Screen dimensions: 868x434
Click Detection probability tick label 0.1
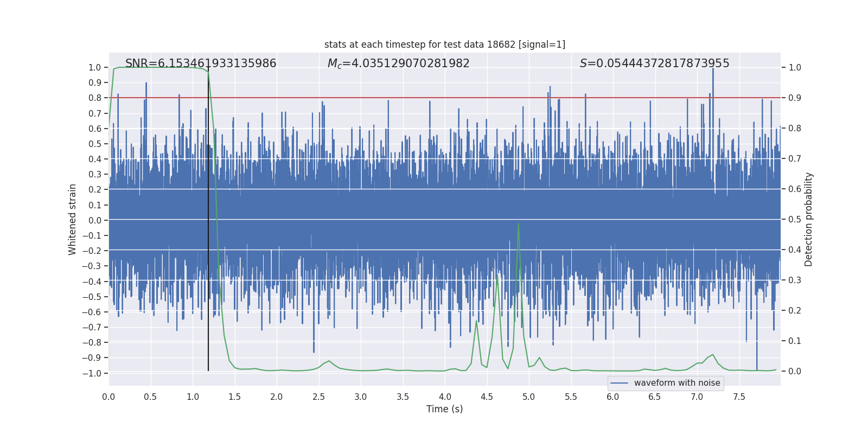click(795, 341)
